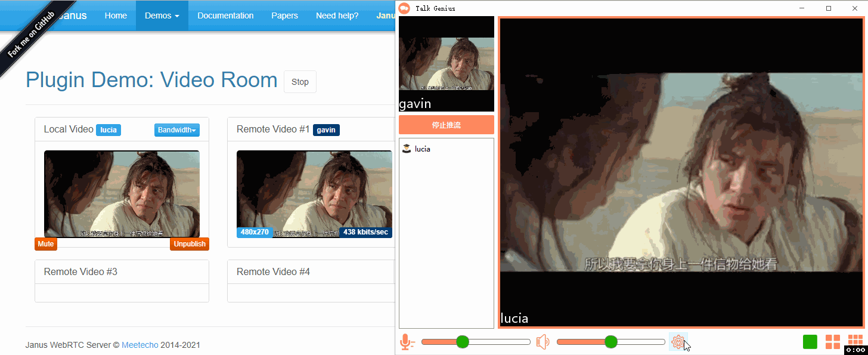868x355 pixels.
Task: Click the speaker volume icon
Action: click(x=542, y=342)
